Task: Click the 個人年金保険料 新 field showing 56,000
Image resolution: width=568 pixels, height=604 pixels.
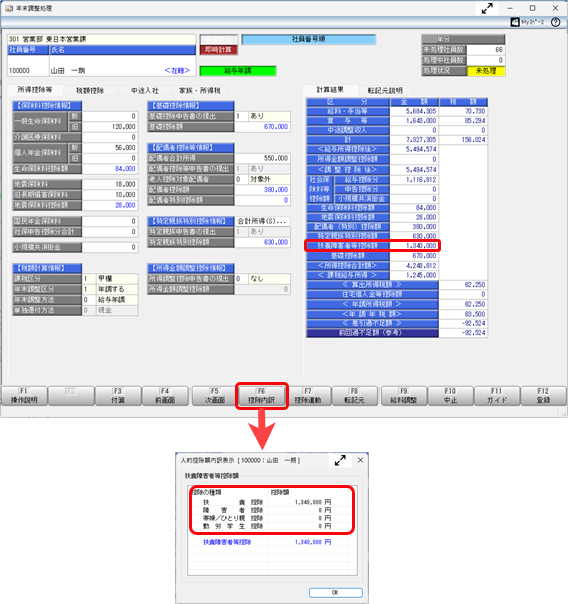Action: (x=109, y=148)
